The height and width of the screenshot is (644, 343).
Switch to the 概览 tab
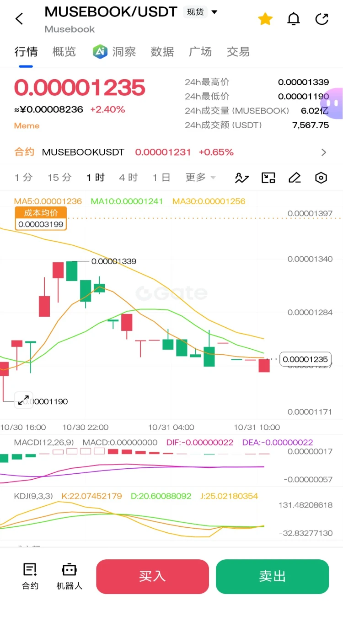click(64, 52)
